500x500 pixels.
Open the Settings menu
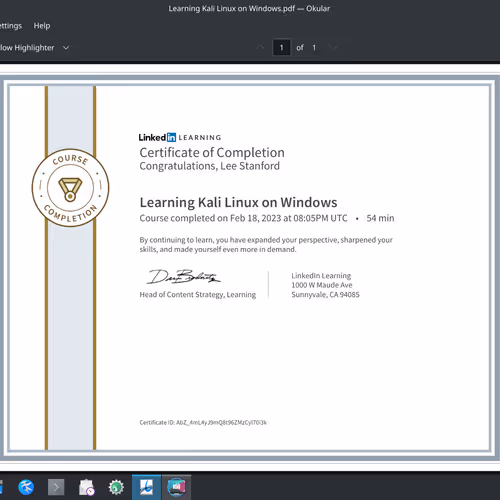10,26
